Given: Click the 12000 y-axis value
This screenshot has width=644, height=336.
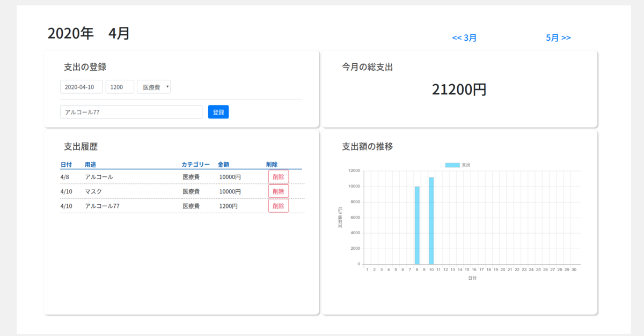Looking at the screenshot, I should click(354, 171).
